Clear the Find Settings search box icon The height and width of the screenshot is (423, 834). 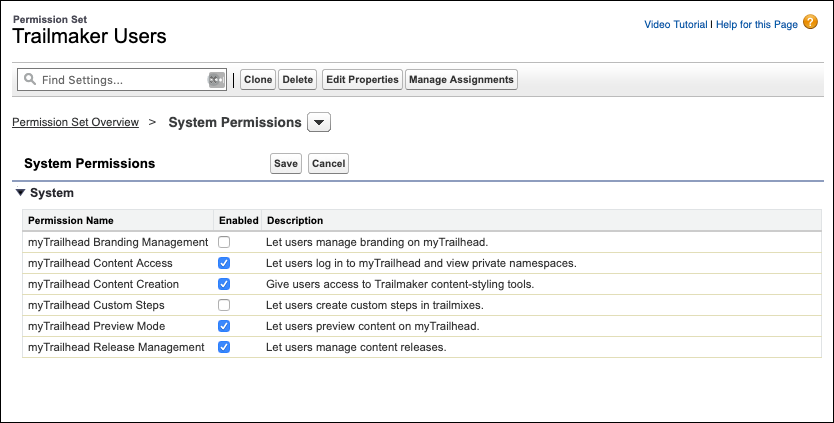pyautogui.click(x=215, y=80)
